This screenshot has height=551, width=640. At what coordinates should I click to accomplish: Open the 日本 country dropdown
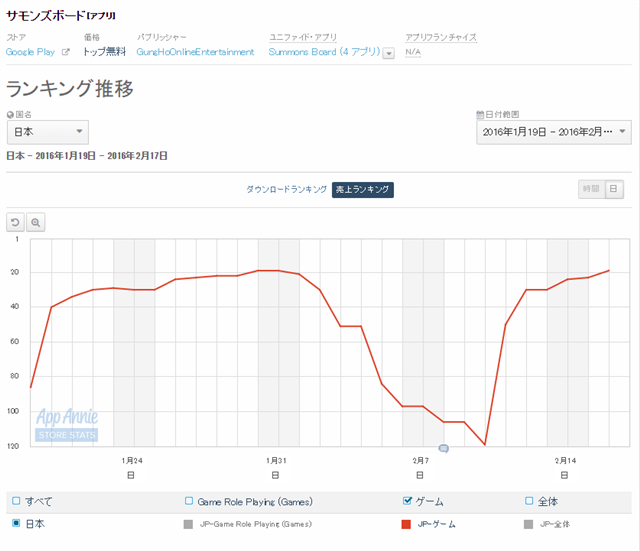(48, 132)
